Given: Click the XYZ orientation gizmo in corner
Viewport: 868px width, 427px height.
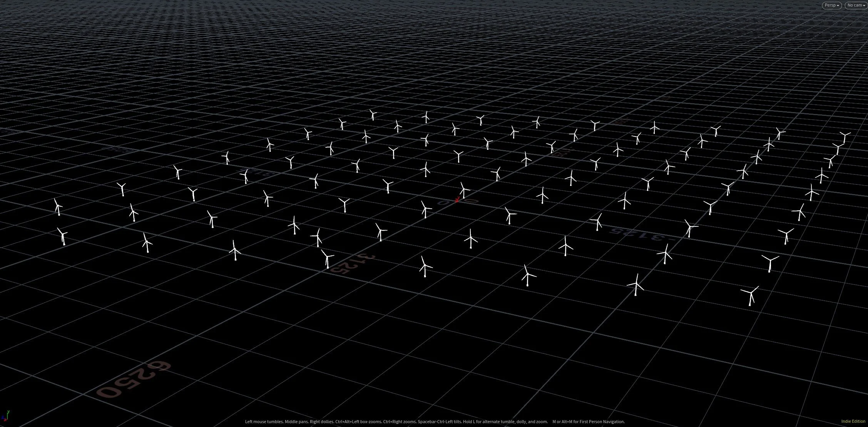Looking at the screenshot, I should tap(5, 416).
